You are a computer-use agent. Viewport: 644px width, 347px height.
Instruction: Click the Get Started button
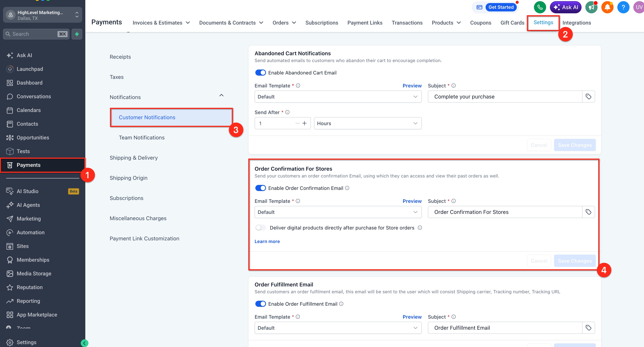point(501,7)
